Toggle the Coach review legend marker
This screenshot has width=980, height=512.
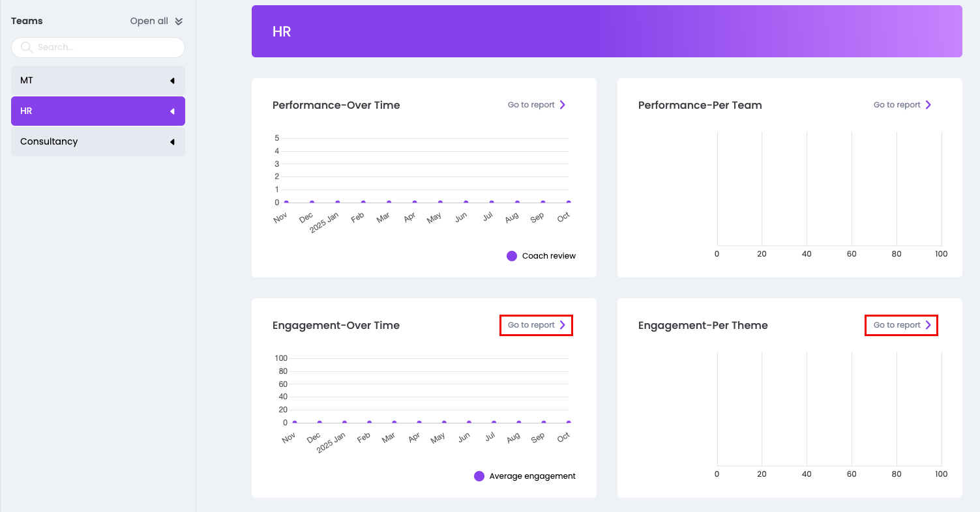pos(512,256)
